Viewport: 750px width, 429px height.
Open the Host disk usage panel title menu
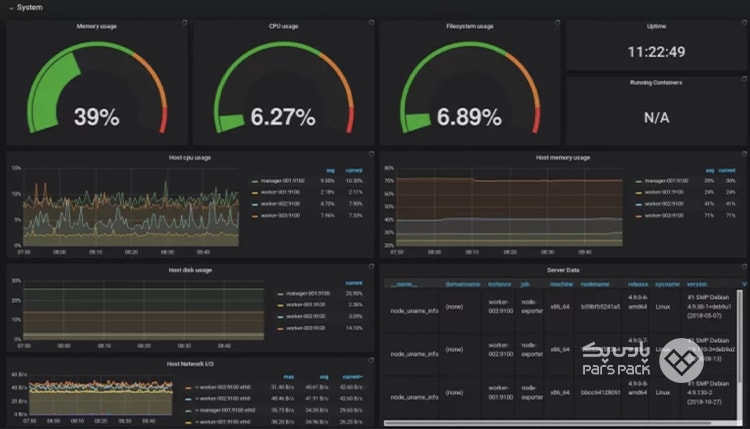pyautogui.click(x=190, y=270)
